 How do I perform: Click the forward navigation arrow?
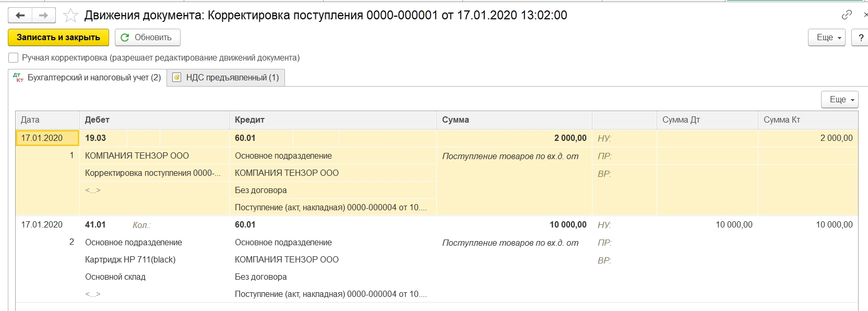pos(44,16)
